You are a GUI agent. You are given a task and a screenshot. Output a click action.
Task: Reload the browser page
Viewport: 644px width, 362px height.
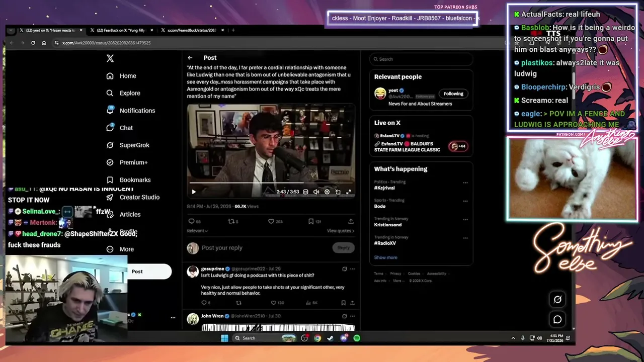tap(33, 43)
